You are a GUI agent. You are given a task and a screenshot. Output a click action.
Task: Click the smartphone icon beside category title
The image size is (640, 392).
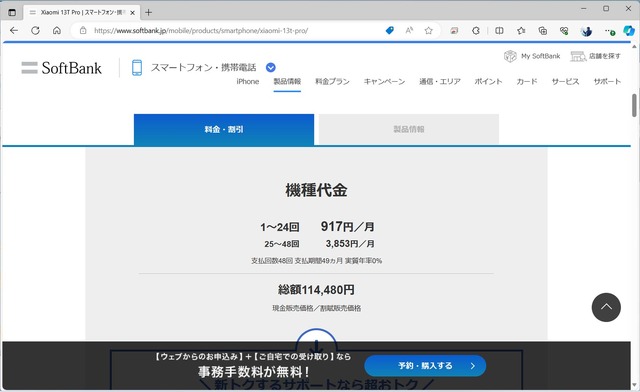click(137, 67)
